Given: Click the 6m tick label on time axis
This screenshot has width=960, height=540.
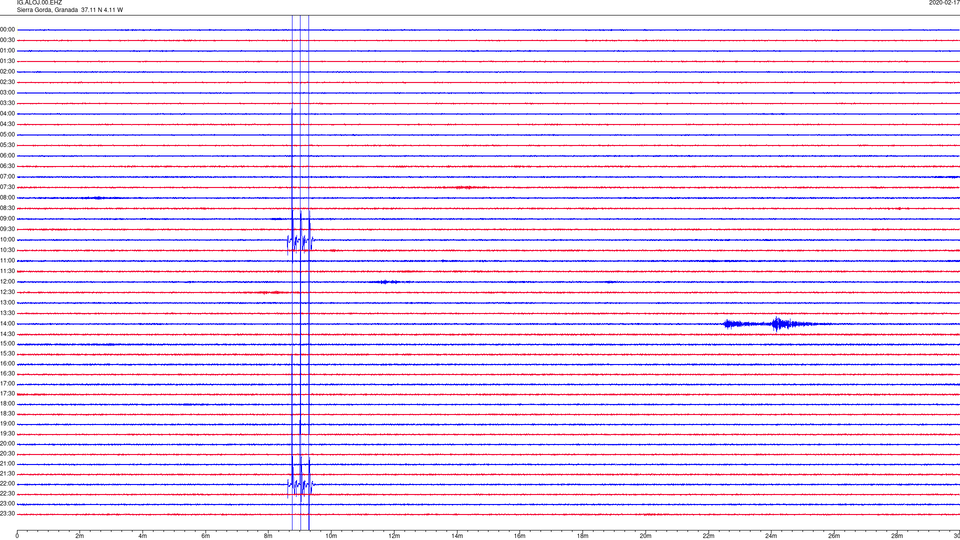Looking at the screenshot, I should tap(206, 536).
